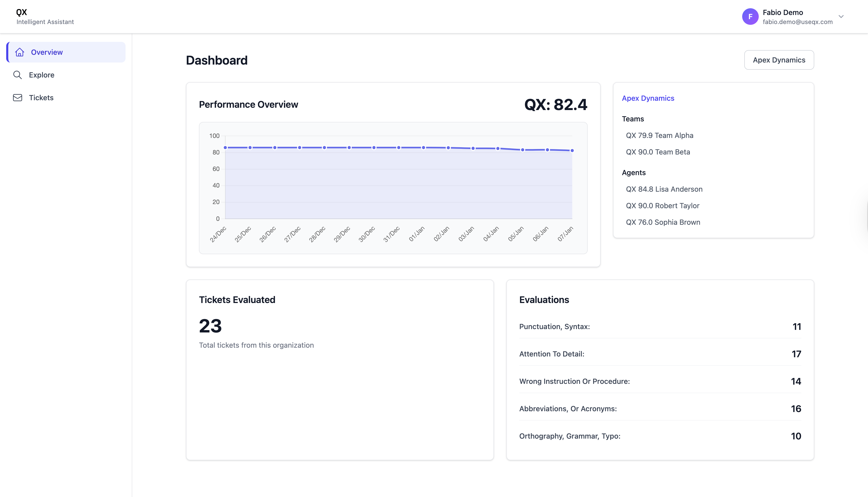Click the Fabio Demo avatar circle
868x497 pixels.
click(750, 16)
